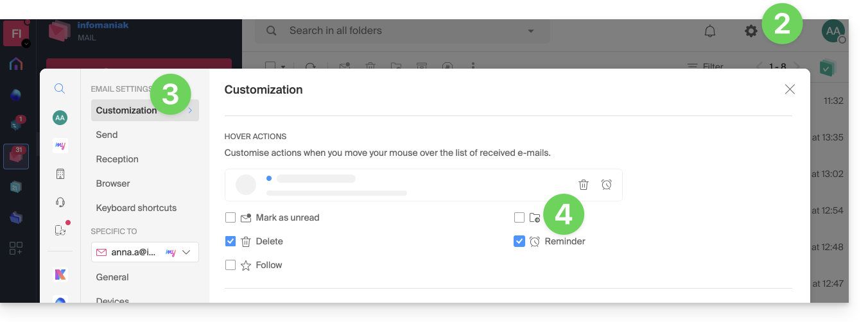
Task: Open the headset support icon
Action: (60, 202)
